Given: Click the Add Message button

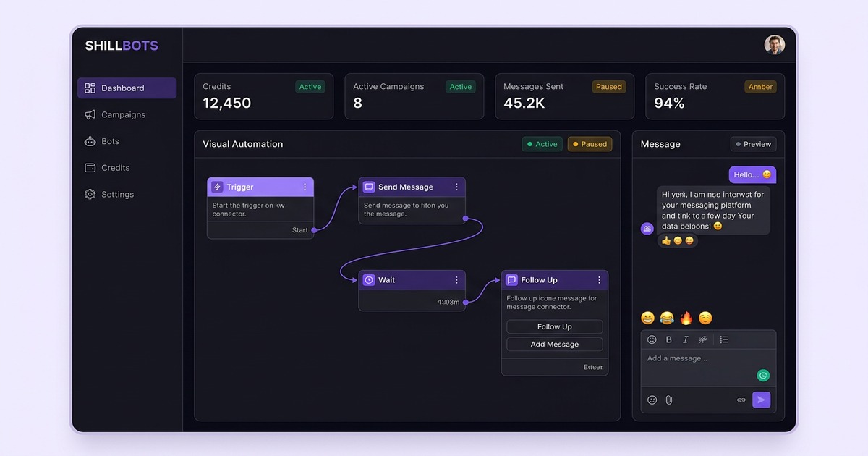Looking at the screenshot, I should [554, 345].
